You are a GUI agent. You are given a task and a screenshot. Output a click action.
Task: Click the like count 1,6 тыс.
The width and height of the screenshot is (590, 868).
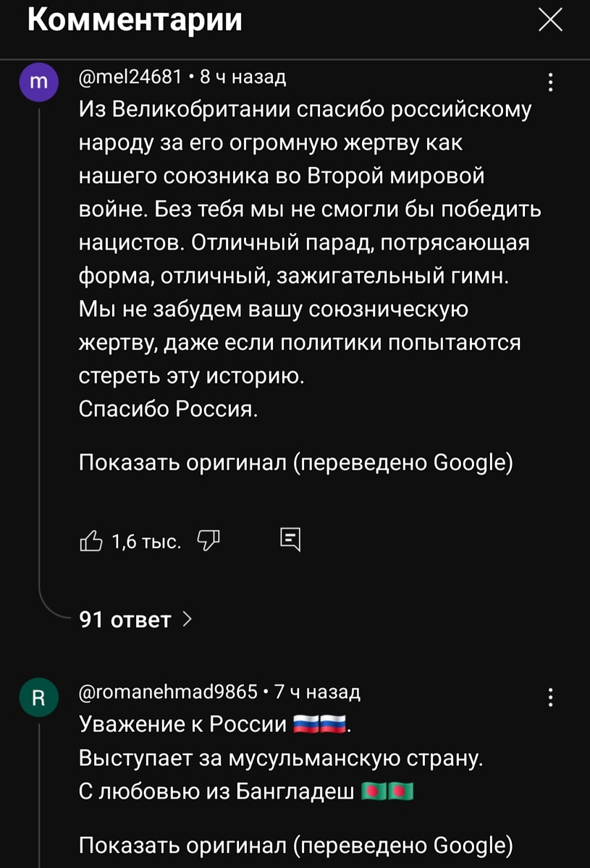(x=146, y=540)
